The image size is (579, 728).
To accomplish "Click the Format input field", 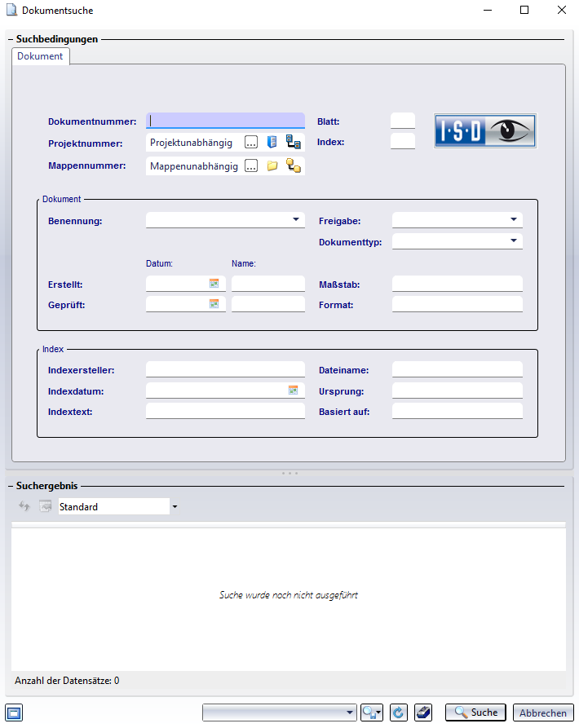I will [457, 304].
